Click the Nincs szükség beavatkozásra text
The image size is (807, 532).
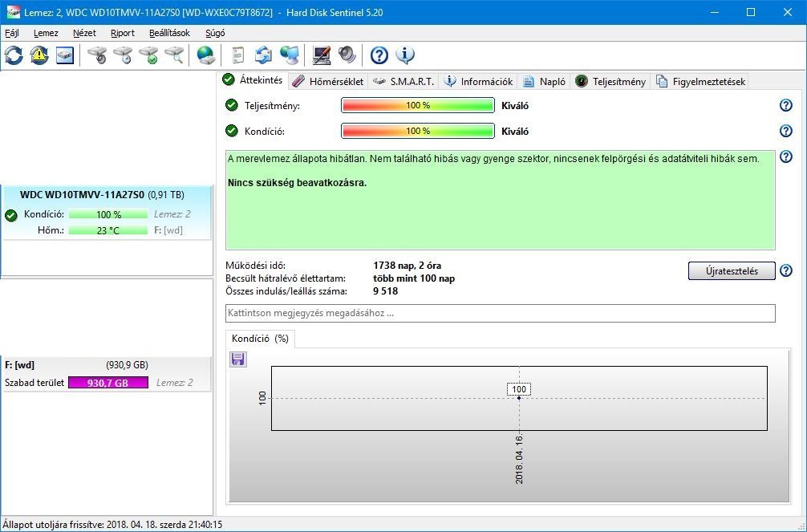(x=297, y=183)
